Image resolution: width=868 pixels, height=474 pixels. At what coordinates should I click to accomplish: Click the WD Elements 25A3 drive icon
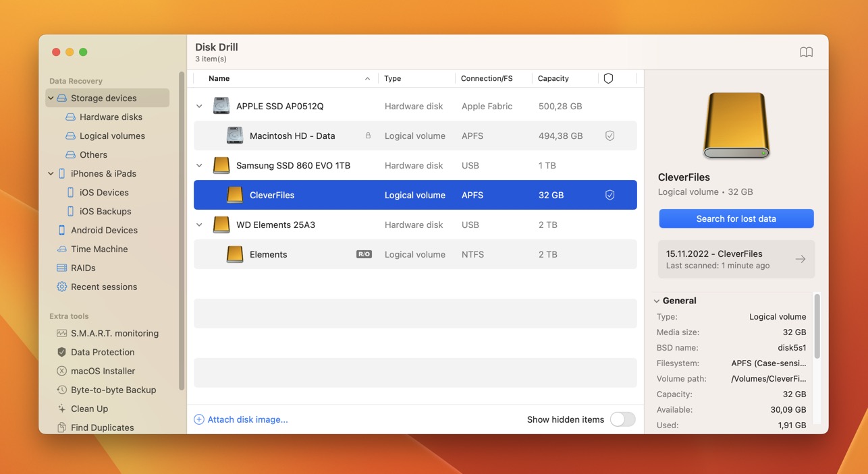(x=221, y=225)
